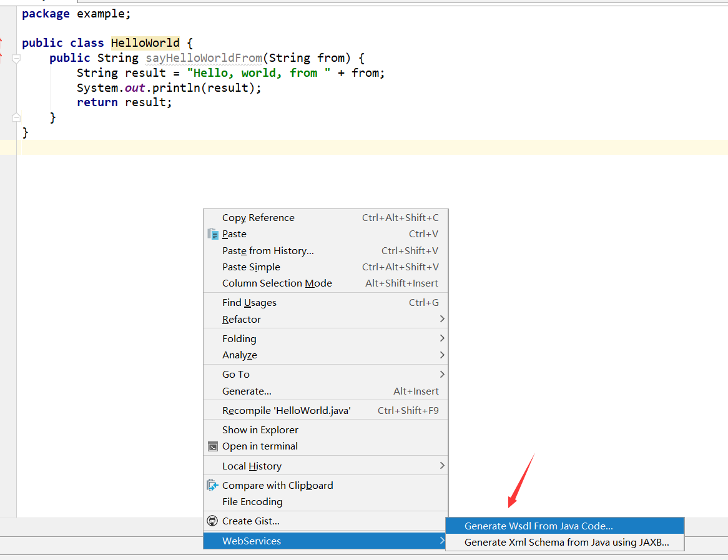Expand the Analyze submenu arrow
This screenshot has width=728, height=560.
[441, 355]
